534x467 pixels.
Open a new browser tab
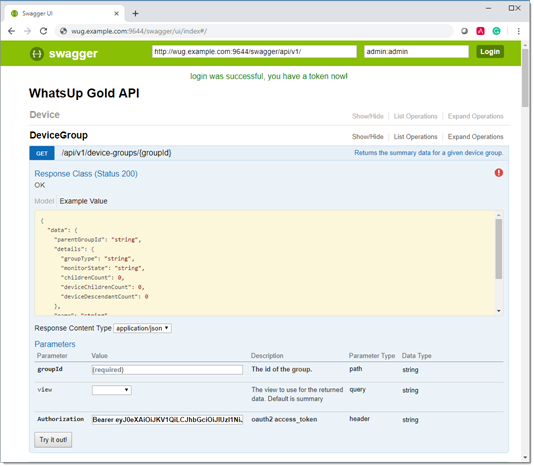point(136,14)
